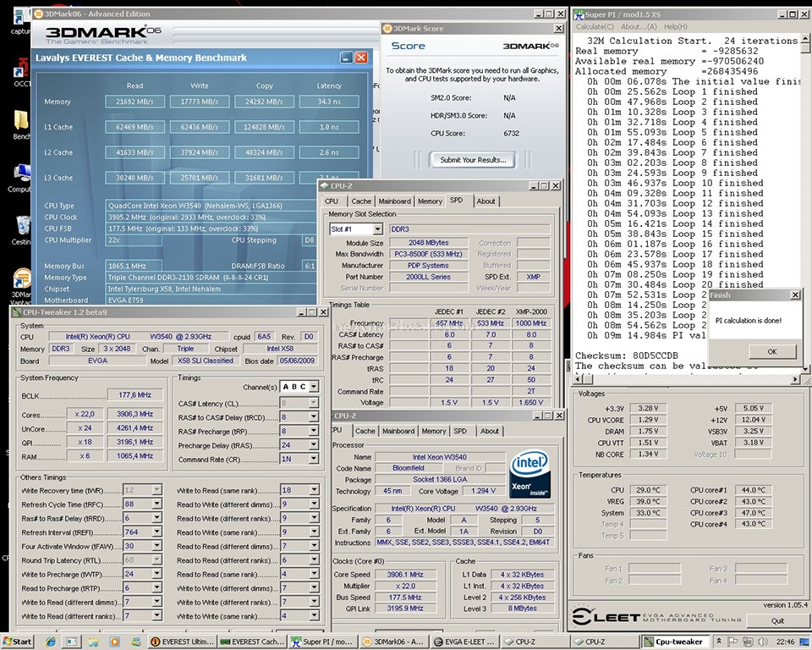This screenshot has width=812, height=650.
Task: Click the Super PI title bar icon
Action: 579,14
